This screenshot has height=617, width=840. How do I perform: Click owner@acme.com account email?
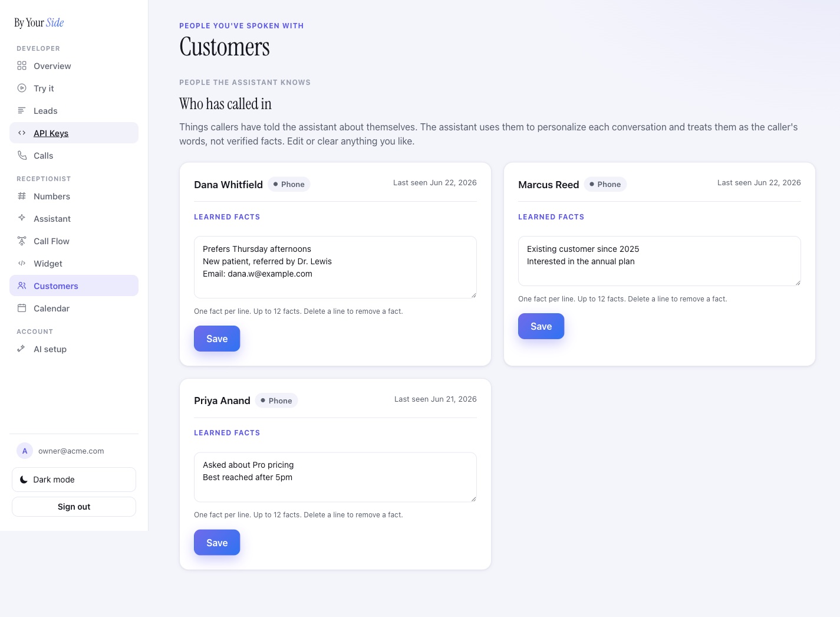(x=71, y=451)
